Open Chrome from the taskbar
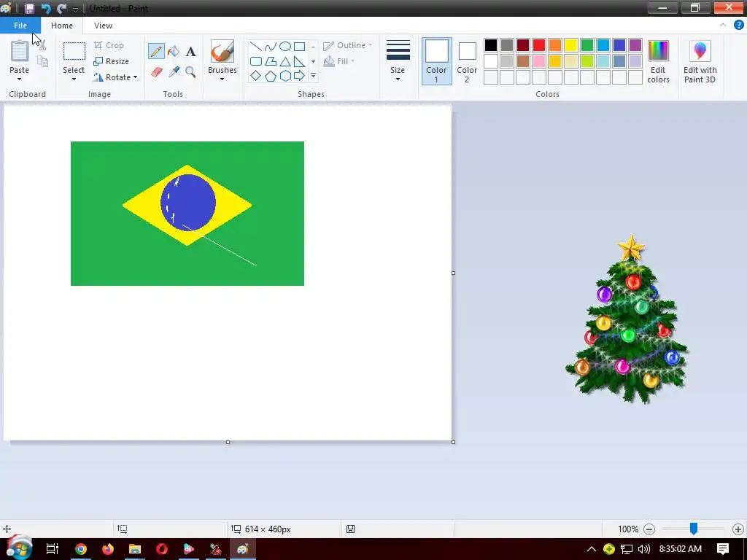This screenshot has width=747, height=560. coord(81,549)
